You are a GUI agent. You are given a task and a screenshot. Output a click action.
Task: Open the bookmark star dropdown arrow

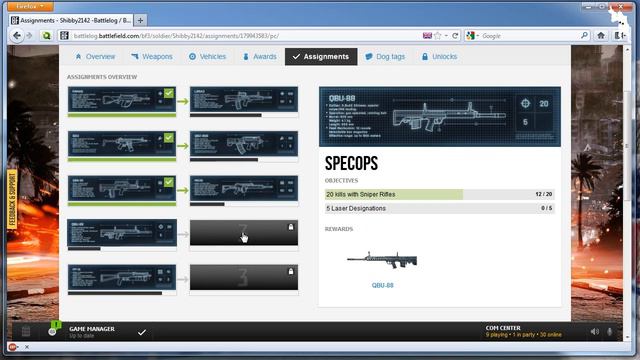[446, 36]
